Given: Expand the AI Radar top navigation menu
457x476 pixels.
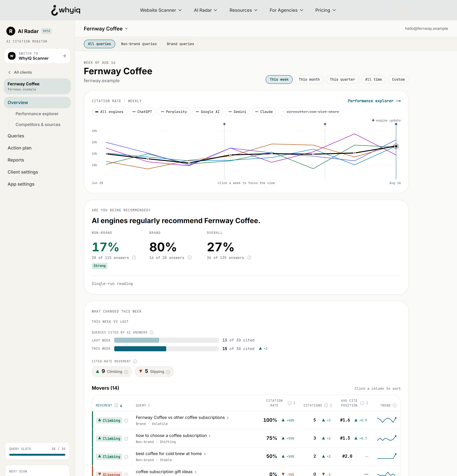Looking at the screenshot, I should click(x=205, y=10).
